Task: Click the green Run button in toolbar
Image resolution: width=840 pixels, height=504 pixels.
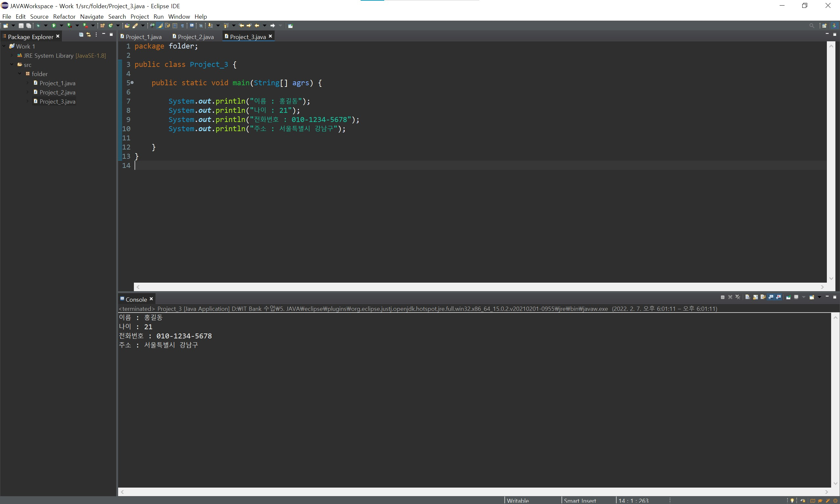Action: point(54,26)
